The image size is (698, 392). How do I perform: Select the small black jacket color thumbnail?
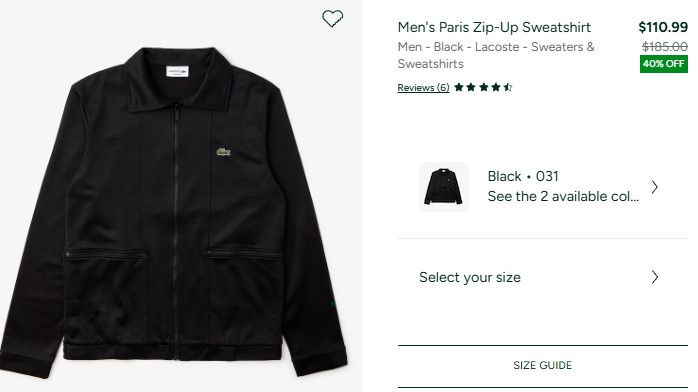[444, 187]
